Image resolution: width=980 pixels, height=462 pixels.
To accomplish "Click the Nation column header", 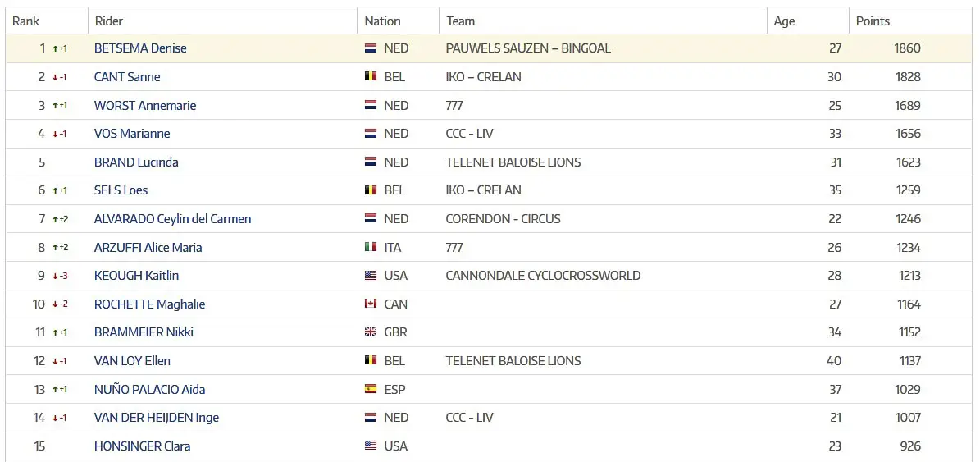I will point(382,21).
